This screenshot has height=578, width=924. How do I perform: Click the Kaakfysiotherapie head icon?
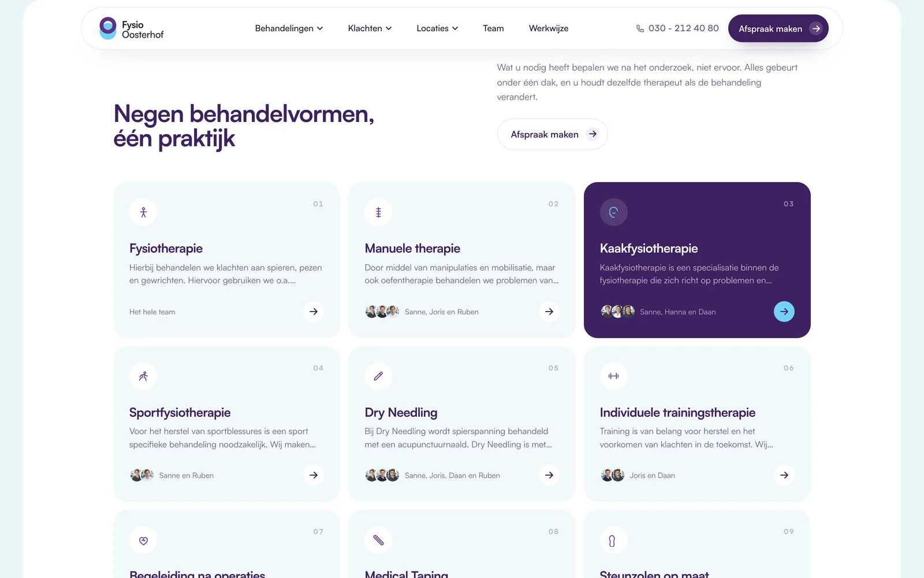tap(613, 212)
